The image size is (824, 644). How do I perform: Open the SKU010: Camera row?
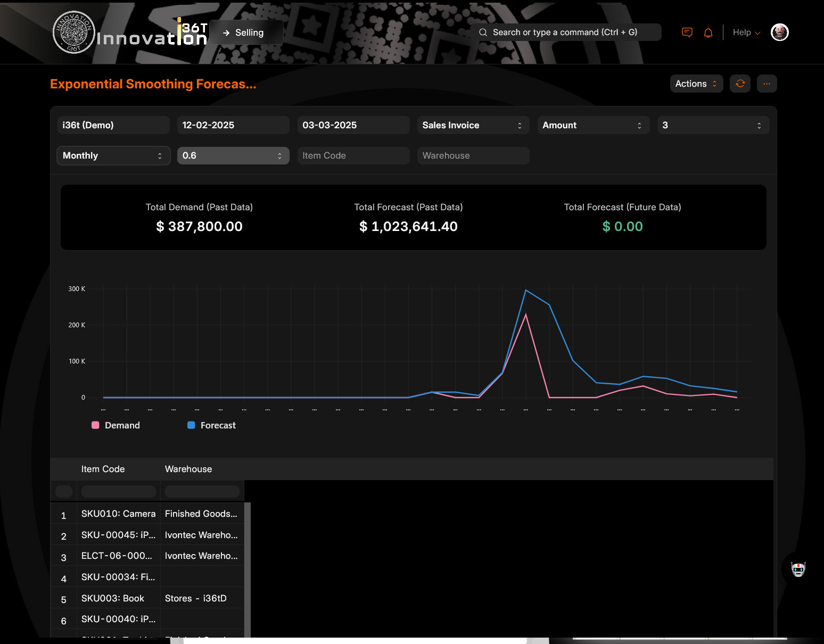118,514
